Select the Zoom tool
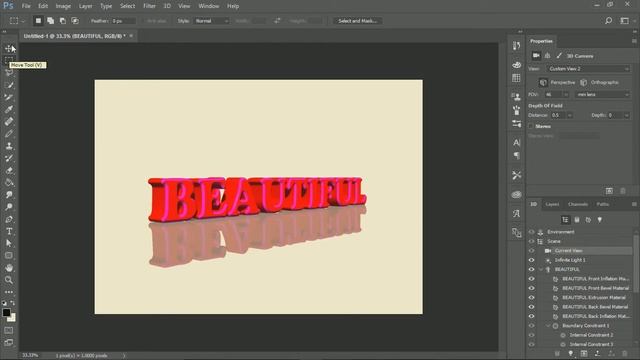The height and width of the screenshot is (360, 640). pos(9,280)
